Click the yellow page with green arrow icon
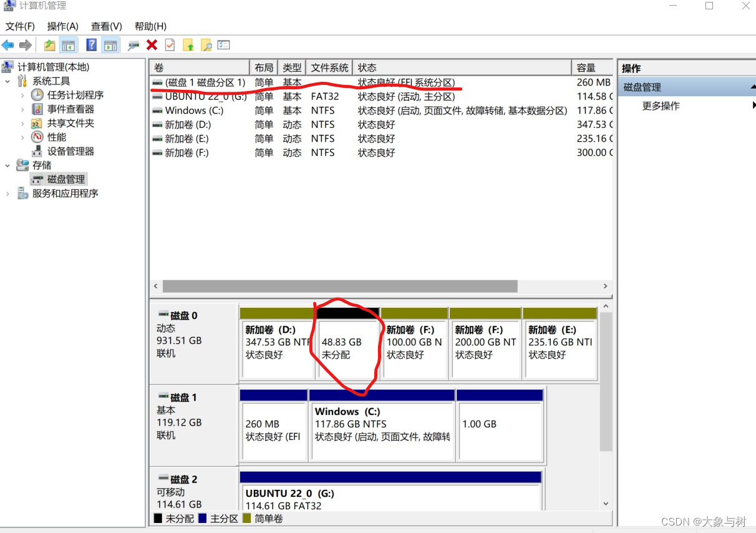756x533 pixels. [188, 45]
